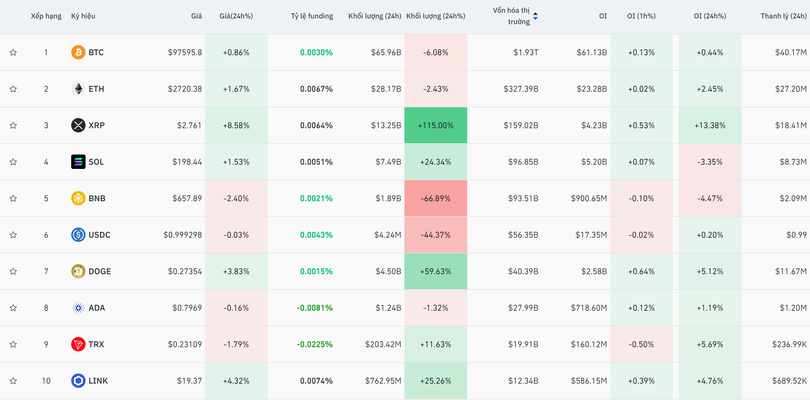This screenshot has width=810, height=400.
Task: Click the Solana SOL coin icon
Action: click(78, 162)
